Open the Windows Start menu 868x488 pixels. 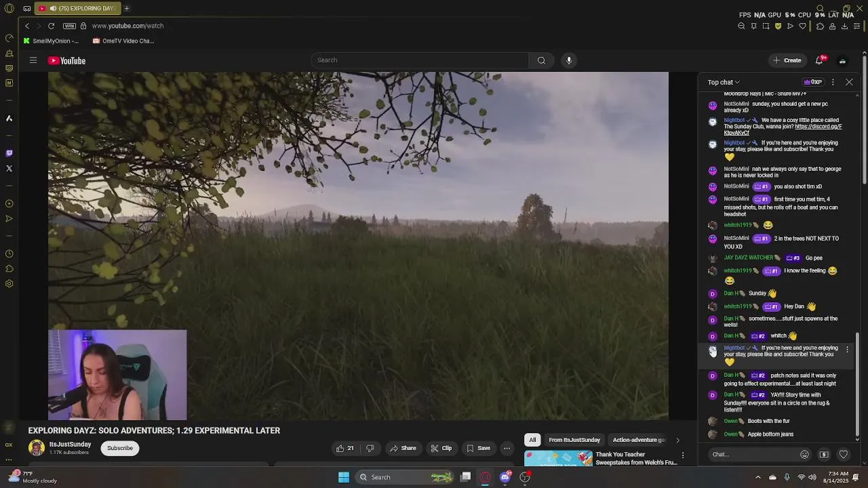[344, 477]
